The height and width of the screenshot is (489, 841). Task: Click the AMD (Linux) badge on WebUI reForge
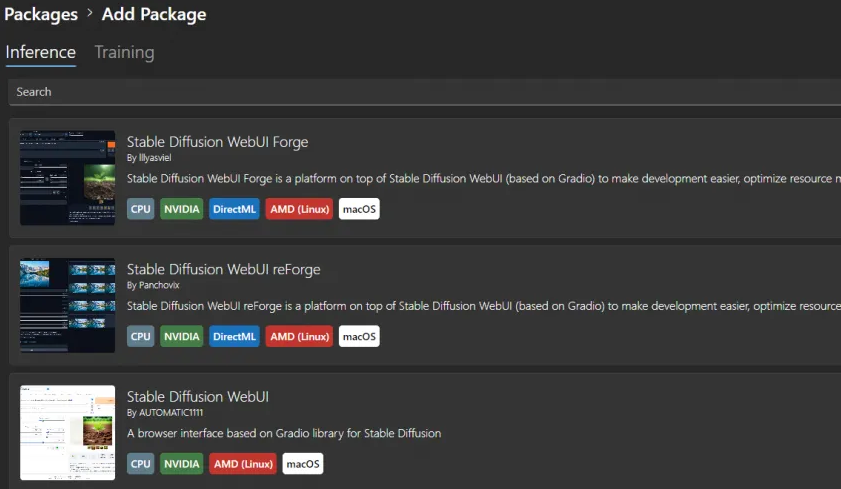click(299, 336)
